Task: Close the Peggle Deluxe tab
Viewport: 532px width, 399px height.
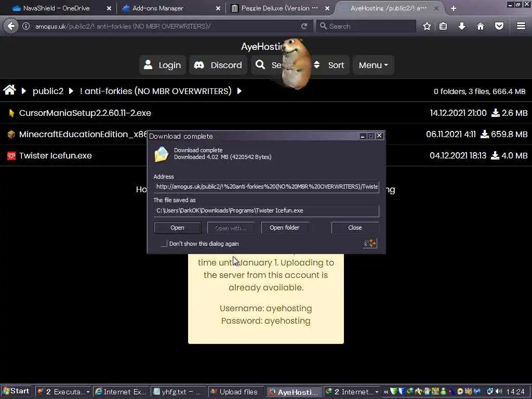Action: [x=327, y=8]
